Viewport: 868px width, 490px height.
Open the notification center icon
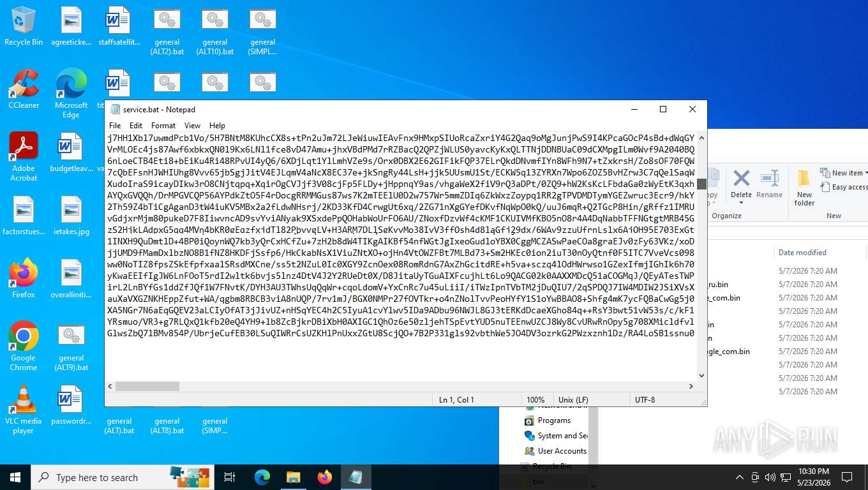click(847, 477)
